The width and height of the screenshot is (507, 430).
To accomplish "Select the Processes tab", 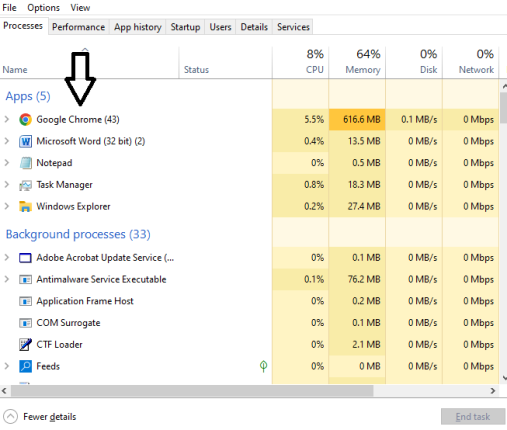I will (x=23, y=26).
